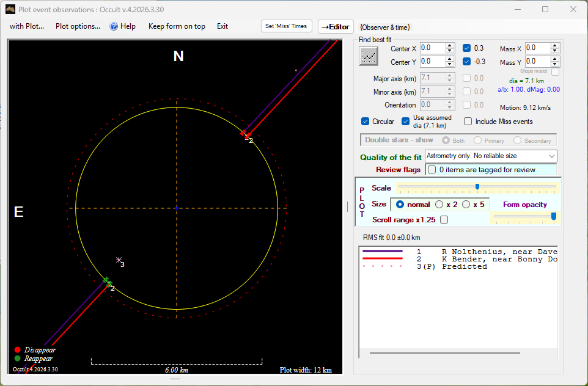Enable Scroll range x1.25 checkbox
This screenshot has height=386, width=588.
pyautogui.click(x=444, y=220)
